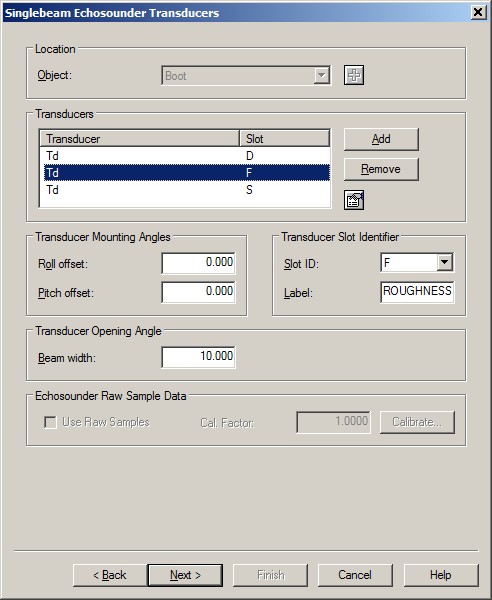Click the Calibrate... button
The image size is (492, 600).
[x=417, y=422]
